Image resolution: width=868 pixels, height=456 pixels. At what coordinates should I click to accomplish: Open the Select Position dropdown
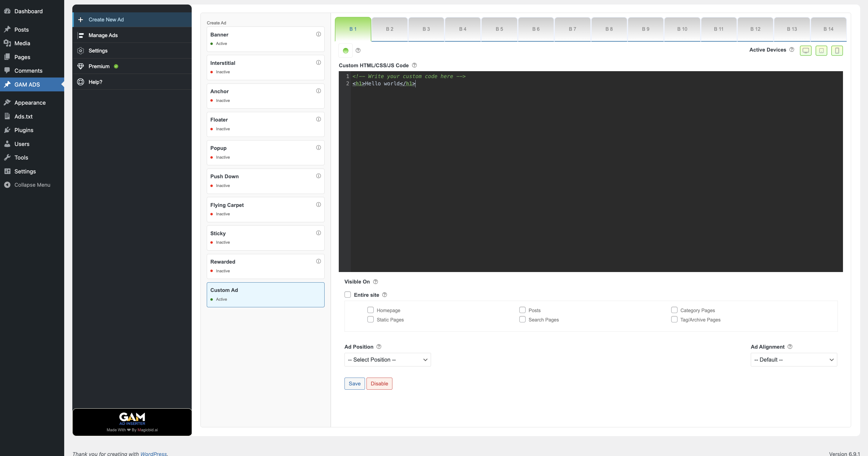(387, 359)
